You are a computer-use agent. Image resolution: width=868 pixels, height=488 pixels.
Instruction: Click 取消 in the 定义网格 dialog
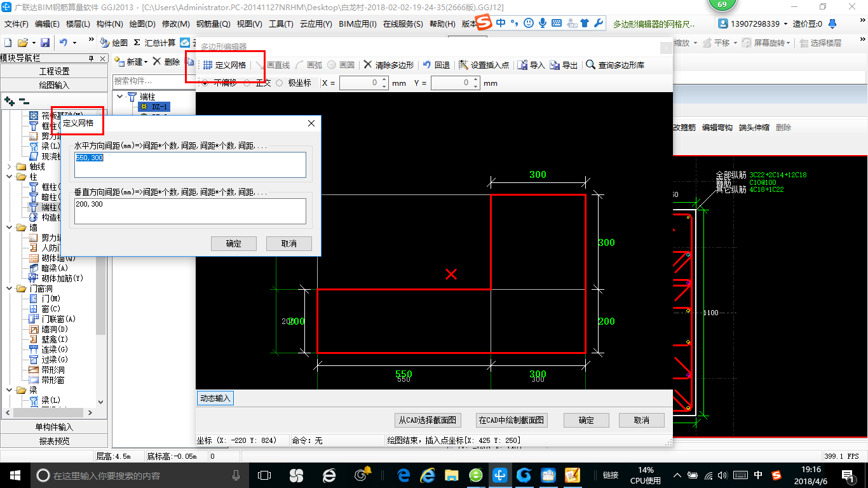[x=289, y=243]
